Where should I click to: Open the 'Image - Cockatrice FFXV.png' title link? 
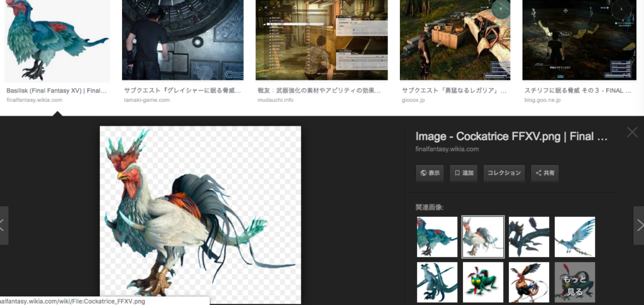[x=511, y=136]
